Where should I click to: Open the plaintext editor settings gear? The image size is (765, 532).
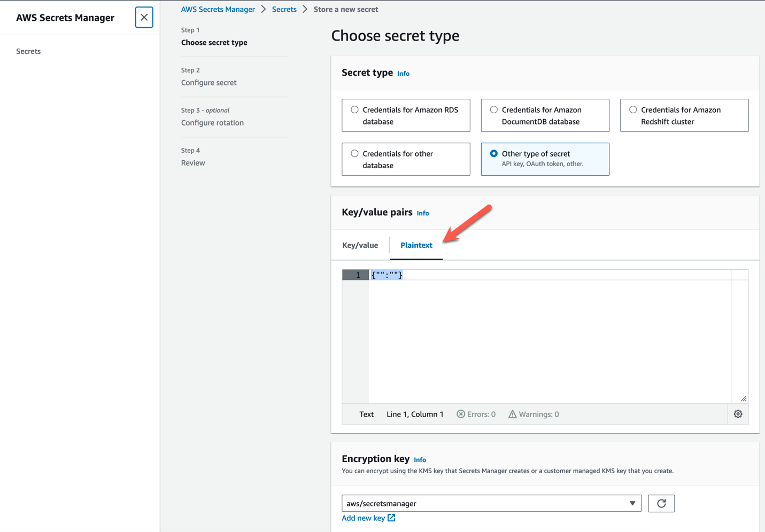[738, 414]
